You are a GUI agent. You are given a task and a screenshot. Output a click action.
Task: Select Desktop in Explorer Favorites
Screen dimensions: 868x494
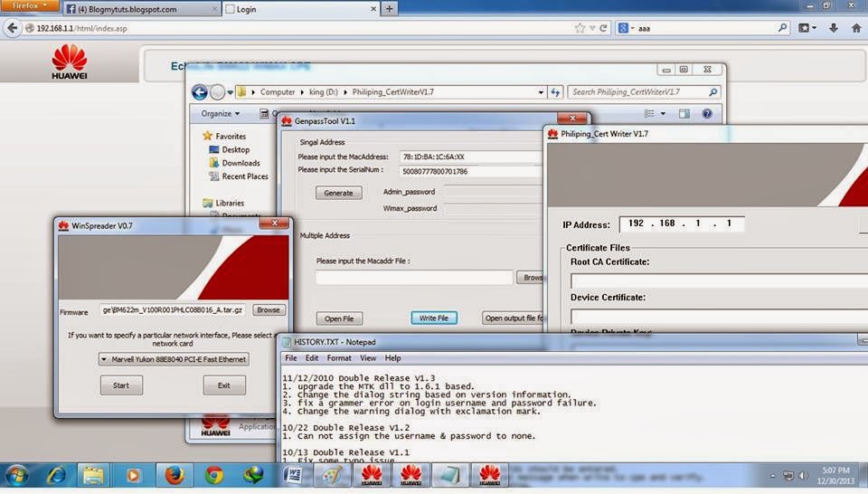point(229,149)
